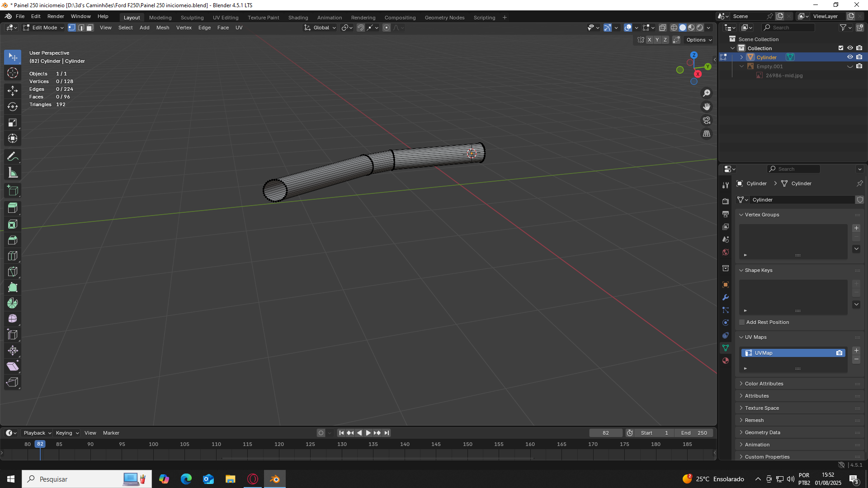Toggle camera view in viewport
The image size is (868, 488).
click(707, 120)
